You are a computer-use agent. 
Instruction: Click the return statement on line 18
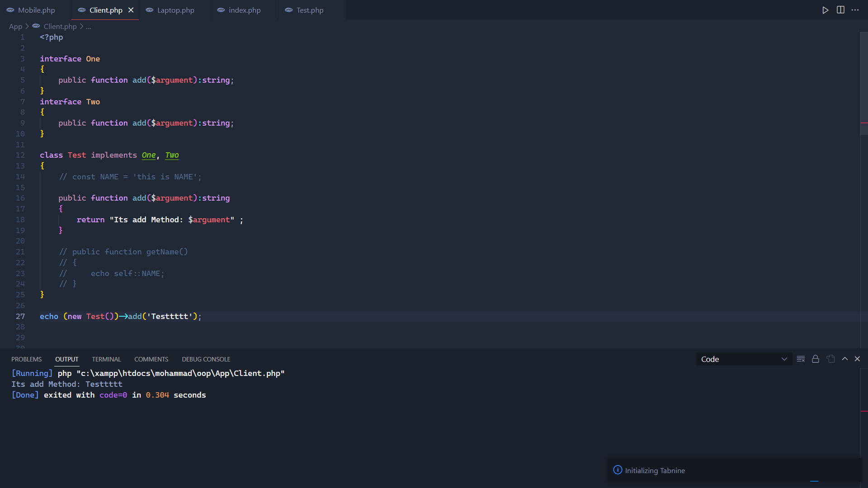coord(160,220)
